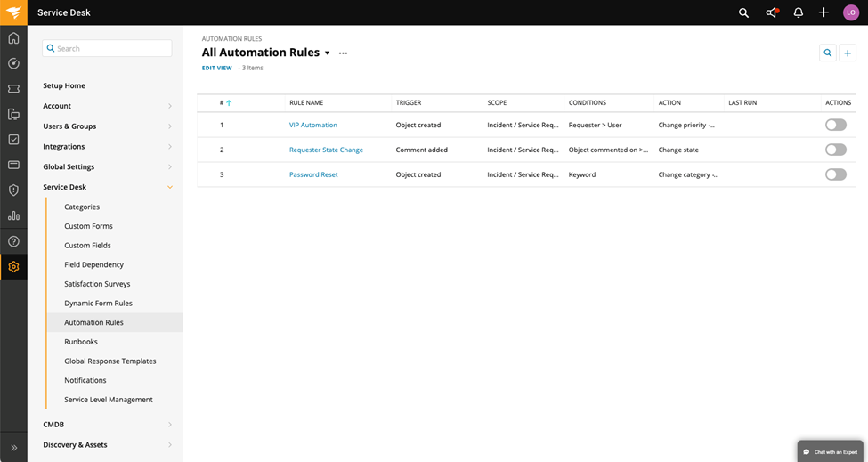Click the RULE NAME column header
The image size is (868, 462).
pyautogui.click(x=306, y=103)
